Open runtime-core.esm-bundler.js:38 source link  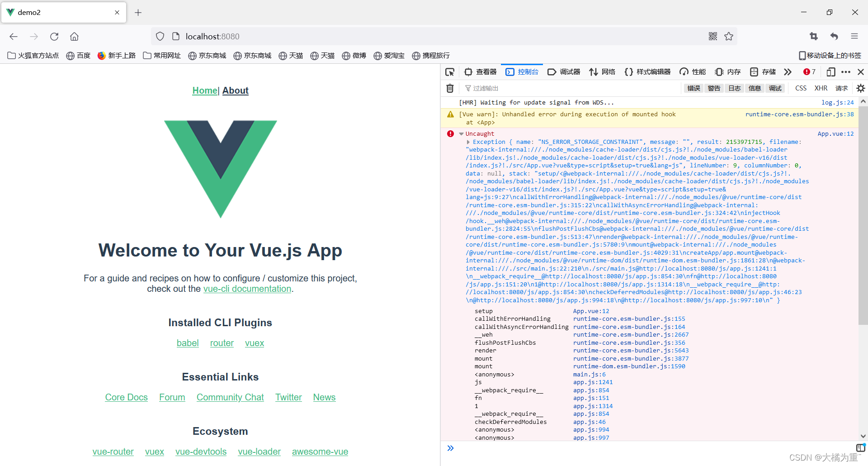tap(799, 114)
